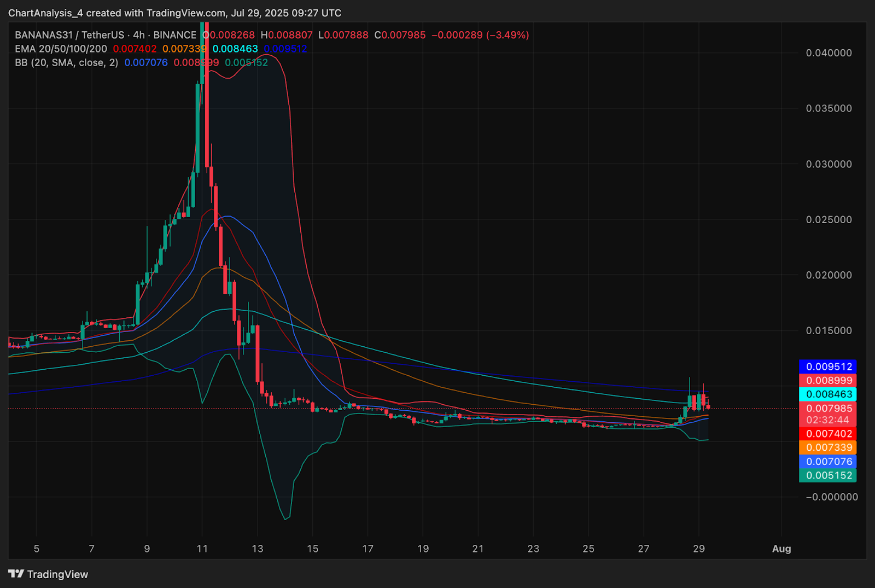Click the green 0.005152 lower band price tag
The height and width of the screenshot is (588, 875).
(828, 475)
